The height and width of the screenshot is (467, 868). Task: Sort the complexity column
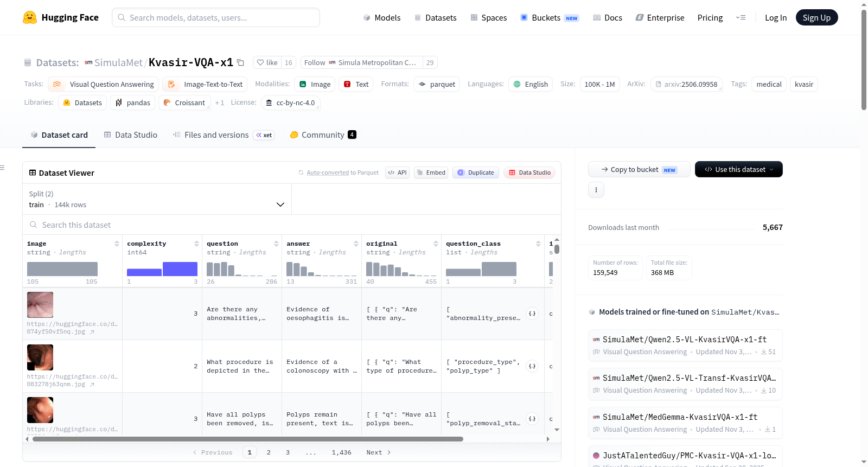click(x=196, y=244)
